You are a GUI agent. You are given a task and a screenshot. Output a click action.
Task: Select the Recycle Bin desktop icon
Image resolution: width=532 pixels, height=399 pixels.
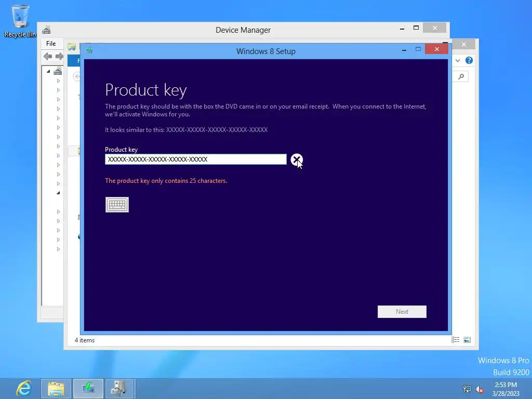tap(20, 21)
